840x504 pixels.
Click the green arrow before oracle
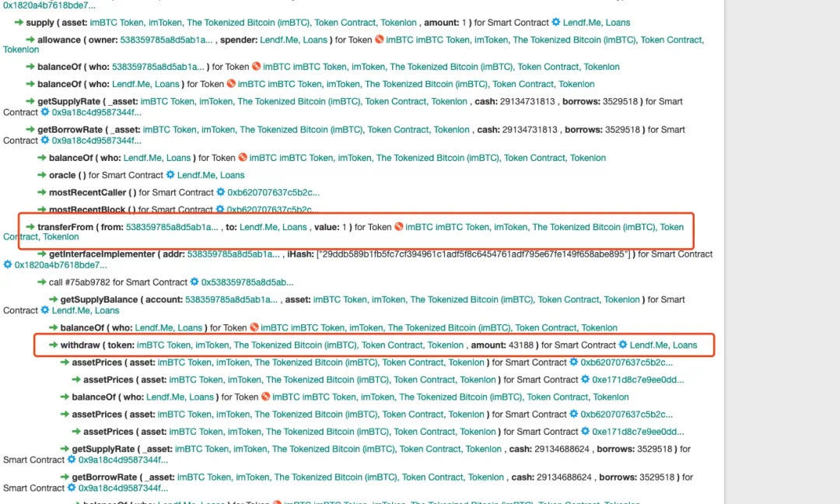pyautogui.click(x=42, y=175)
